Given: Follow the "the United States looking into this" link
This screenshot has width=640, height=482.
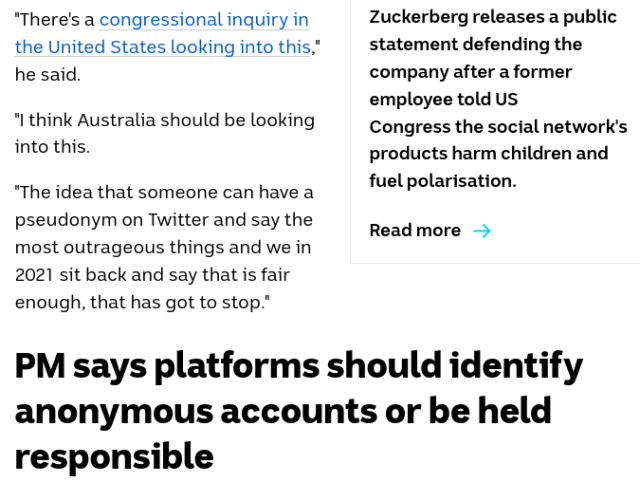Looking at the screenshot, I should (164, 47).
